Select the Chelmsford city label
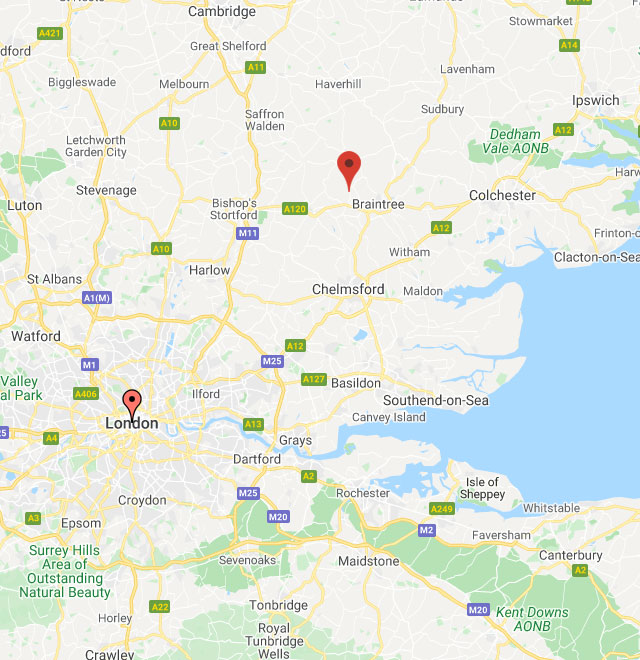 pos(348,289)
